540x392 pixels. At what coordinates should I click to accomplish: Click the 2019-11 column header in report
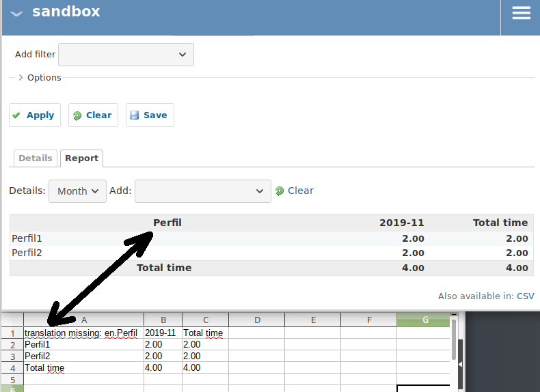pyautogui.click(x=401, y=223)
